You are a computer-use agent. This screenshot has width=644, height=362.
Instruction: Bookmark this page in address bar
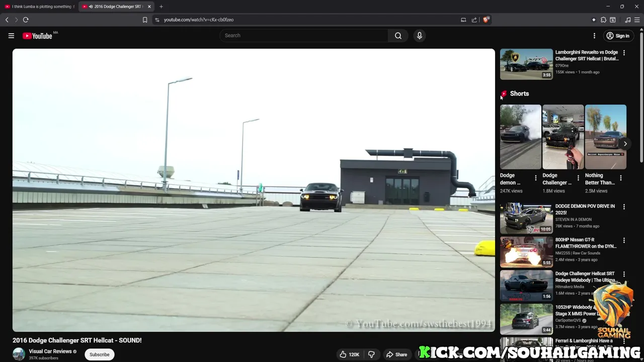point(145,20)
